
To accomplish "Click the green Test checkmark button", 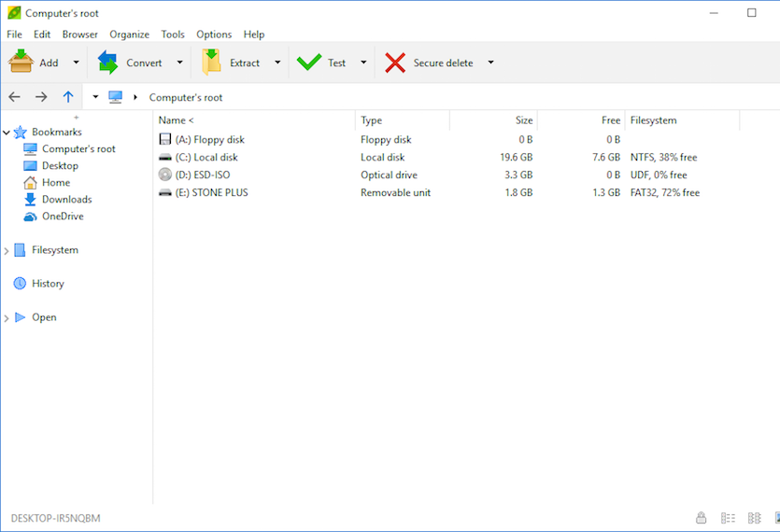I will (321, 63).
